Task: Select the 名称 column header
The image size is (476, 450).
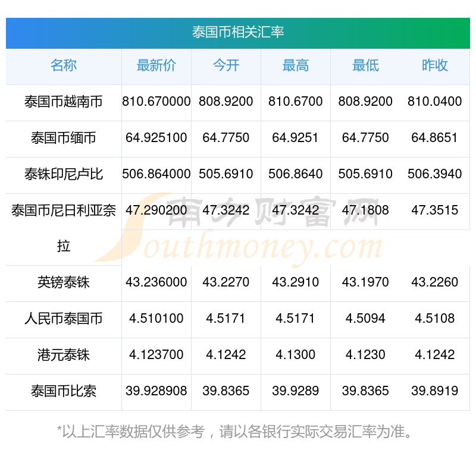Action: click(x=64, y=65)
